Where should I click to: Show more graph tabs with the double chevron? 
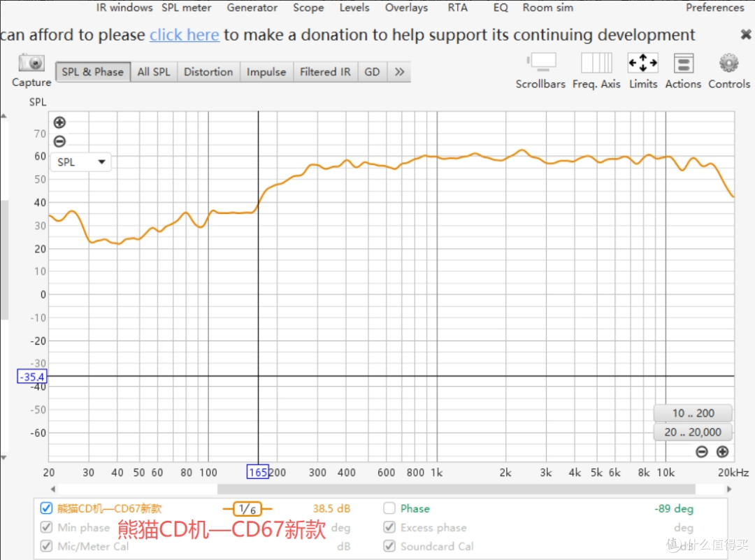click(x=399, y=72)
